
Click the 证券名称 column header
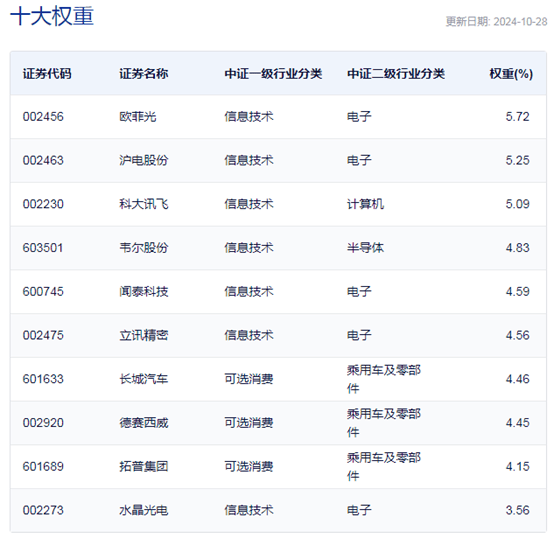tap(143, 73)
